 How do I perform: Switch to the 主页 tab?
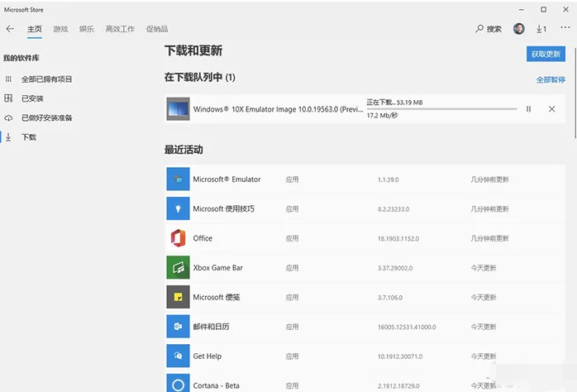pos(35,29)
